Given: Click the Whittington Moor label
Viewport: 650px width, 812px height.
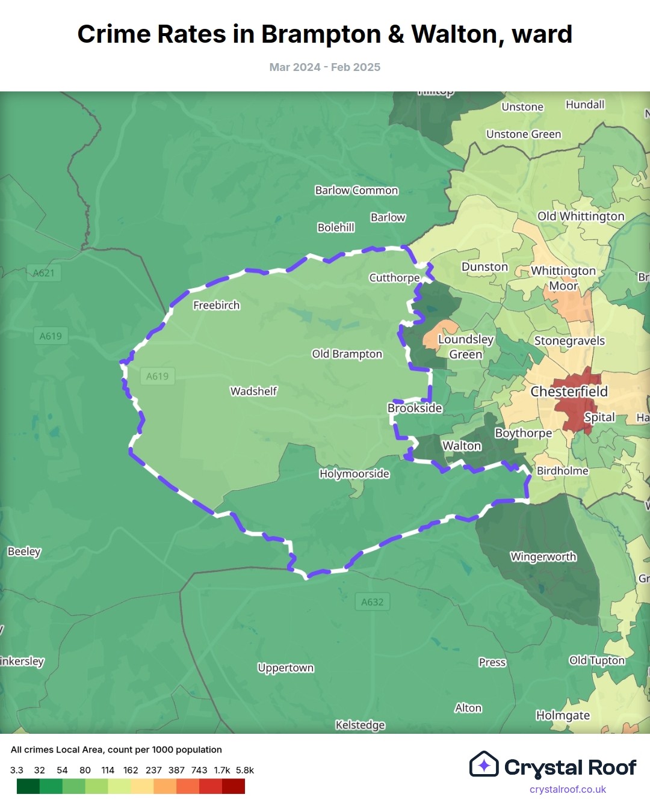Looking at the screenshot, I should pos(563,278).
